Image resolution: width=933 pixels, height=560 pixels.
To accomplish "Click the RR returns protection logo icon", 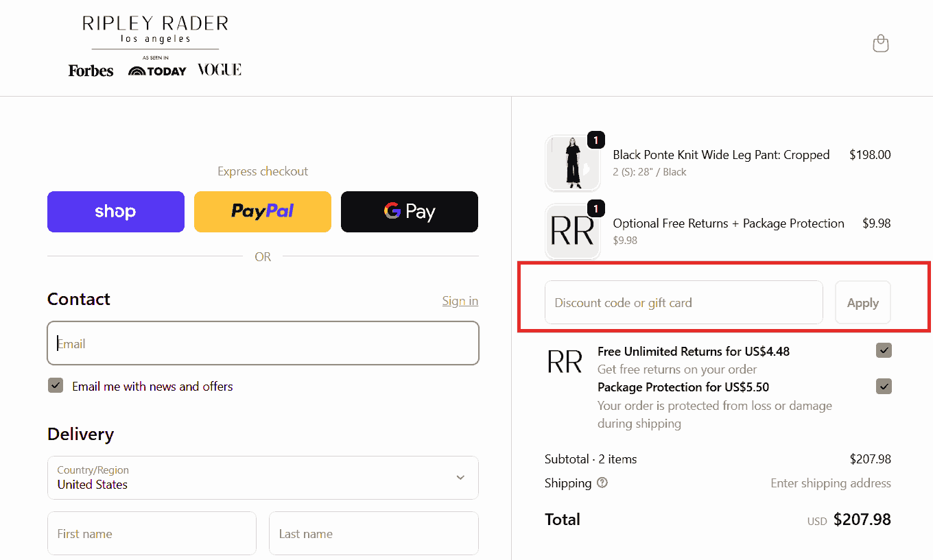I will tap(565, 361).
